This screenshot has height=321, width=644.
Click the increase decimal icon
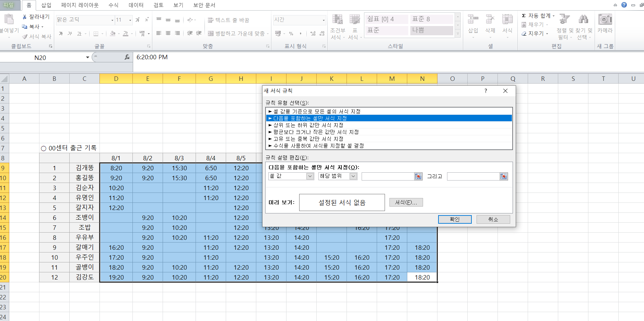pos(313,34)
